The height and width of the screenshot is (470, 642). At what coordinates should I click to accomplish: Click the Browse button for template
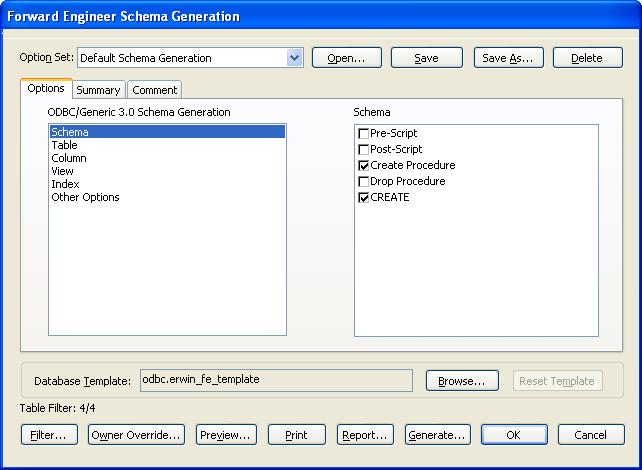point(462,381)
